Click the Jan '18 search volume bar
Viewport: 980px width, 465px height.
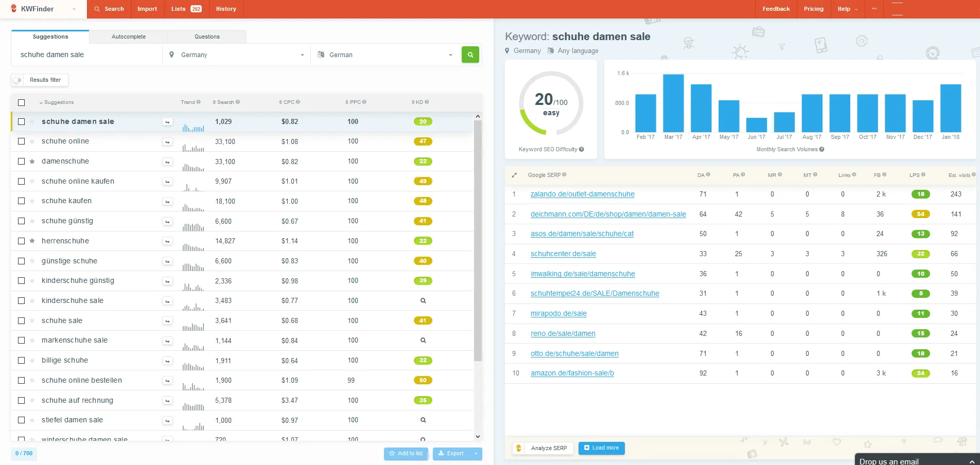(951, 108)
